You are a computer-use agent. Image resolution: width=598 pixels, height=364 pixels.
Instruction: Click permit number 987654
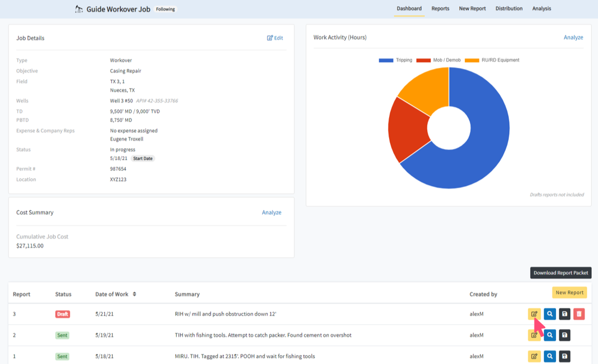(x=118, y=169)
